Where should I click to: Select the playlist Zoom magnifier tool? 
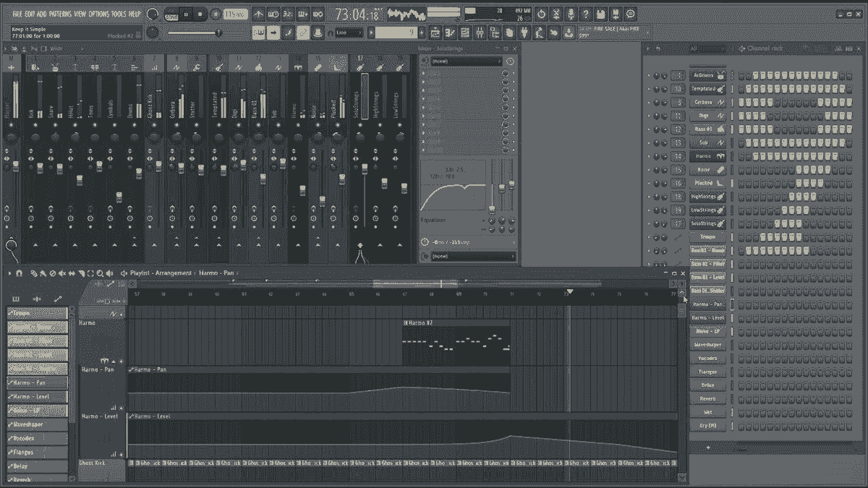(x=100, y=273)
